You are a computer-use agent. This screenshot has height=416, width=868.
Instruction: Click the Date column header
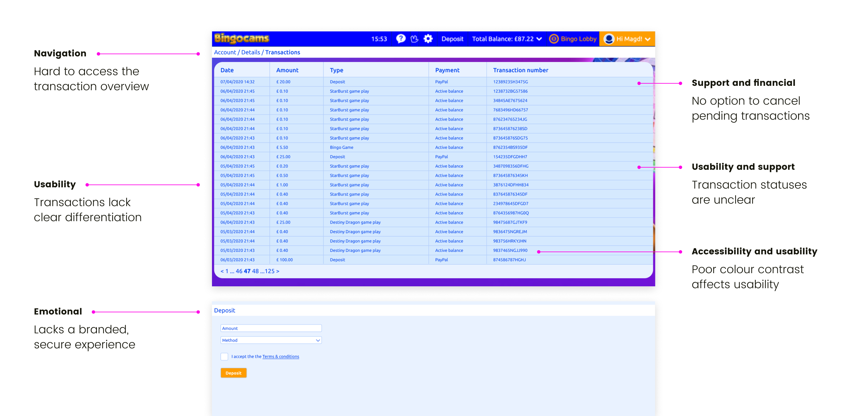point(226,70)
